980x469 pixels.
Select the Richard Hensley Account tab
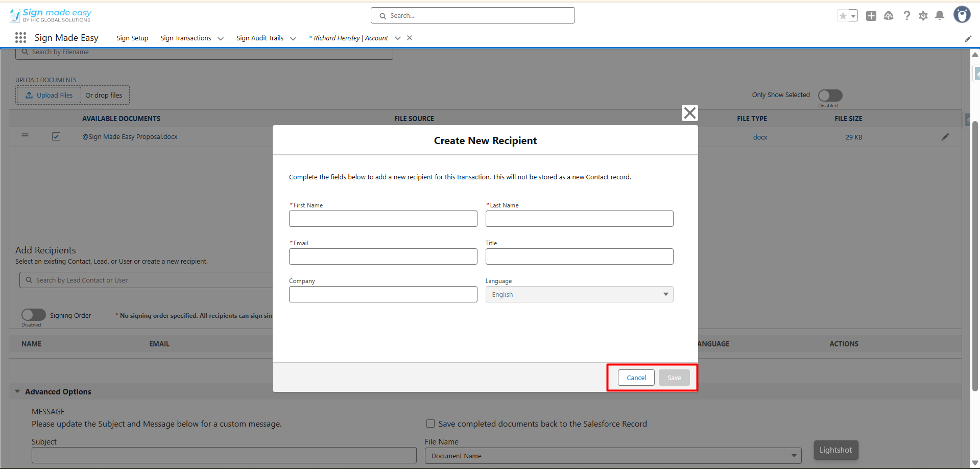click(351, 38)
